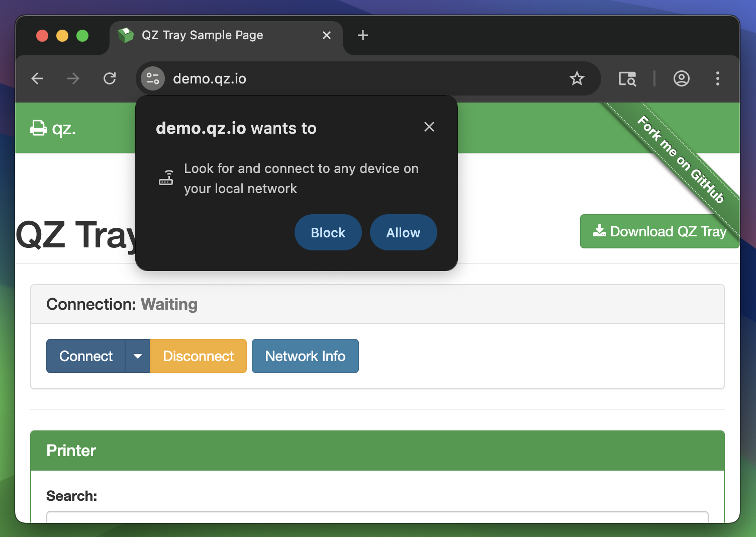Click the 'Waiting' connection status text
The image size is (756, 537).
(x=169, y=304)
